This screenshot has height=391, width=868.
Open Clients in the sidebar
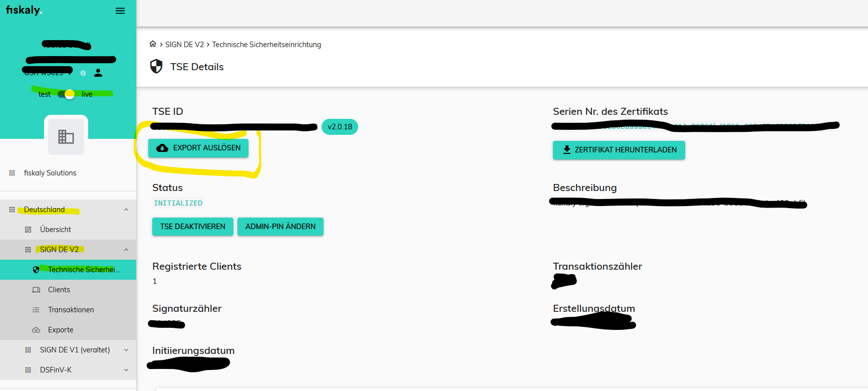(x=59, y=290)
